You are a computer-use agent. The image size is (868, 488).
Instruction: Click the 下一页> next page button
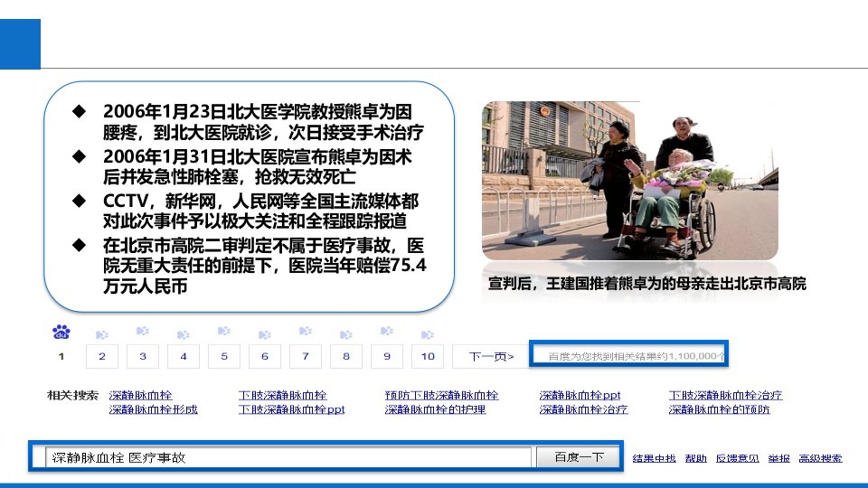coord(491,356)
